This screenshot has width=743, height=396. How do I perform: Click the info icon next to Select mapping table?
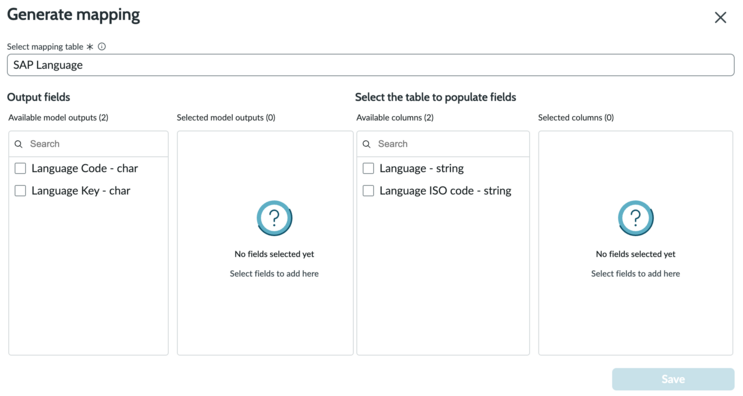[x=102, y=46]
